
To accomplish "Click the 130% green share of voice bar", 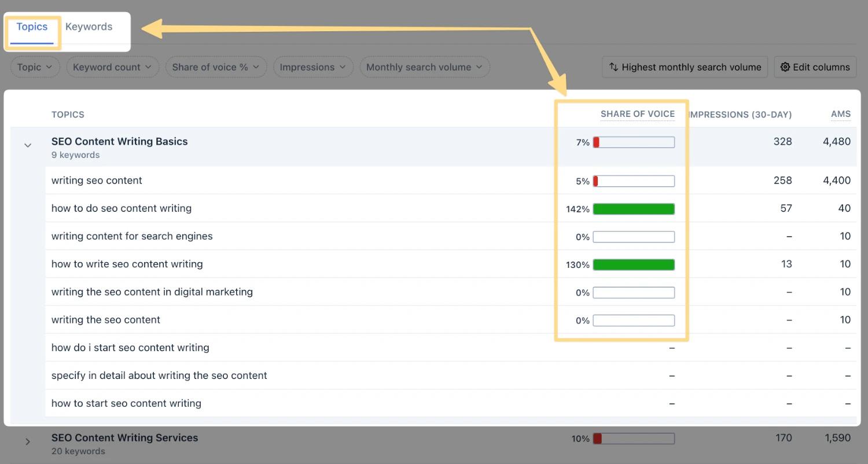I will coord(634,265).
